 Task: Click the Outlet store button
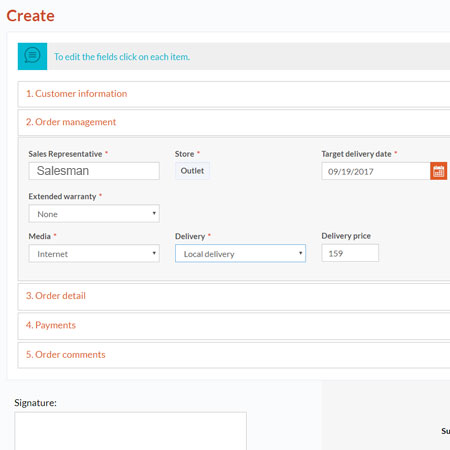[192, 171]
